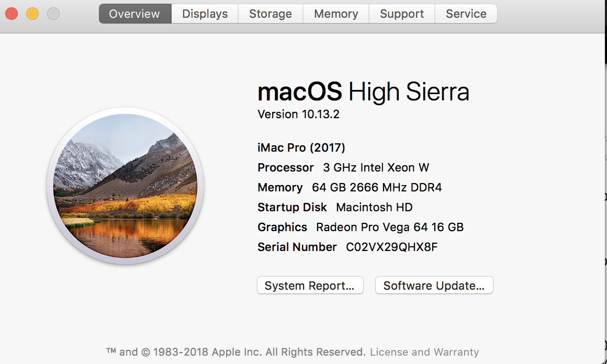Click the iMac Pro (2017) model name

(301, 147)
